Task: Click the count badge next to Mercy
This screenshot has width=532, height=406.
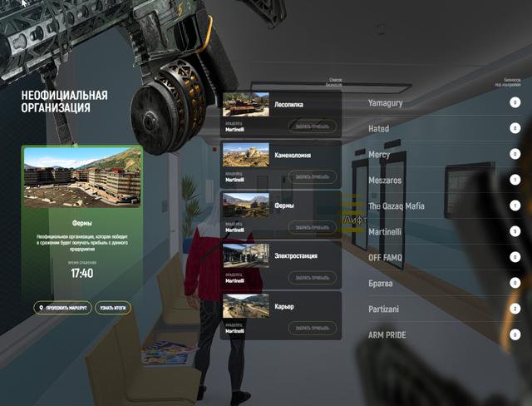Action: pyautogui.click(x=515, y=154)
